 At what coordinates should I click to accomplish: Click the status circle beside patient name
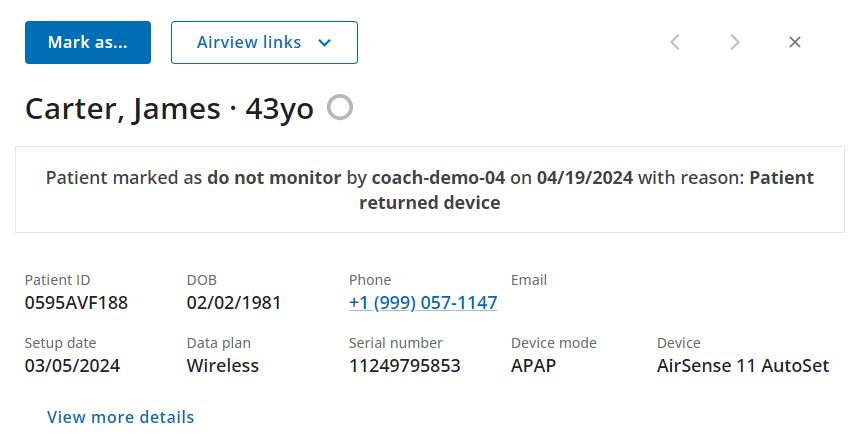340,107
